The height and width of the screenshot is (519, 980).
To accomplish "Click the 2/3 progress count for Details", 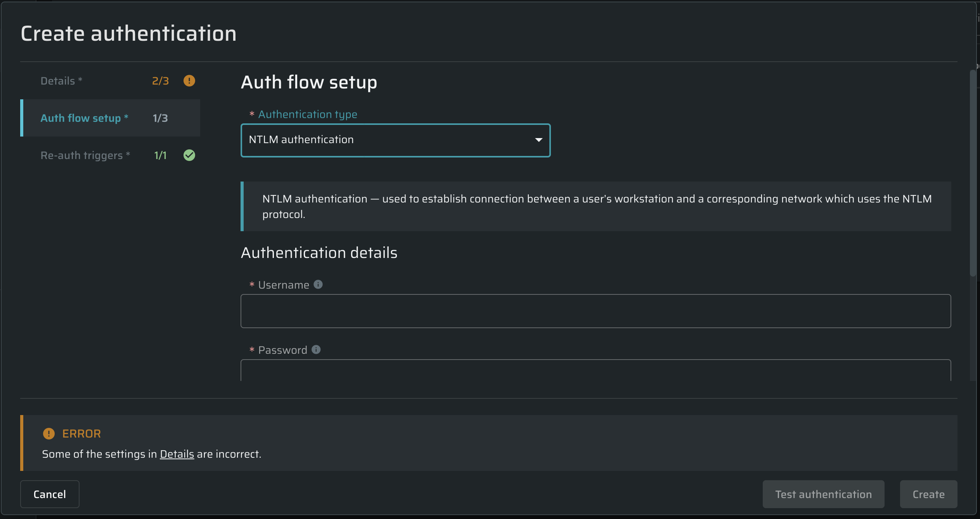I will [160, 81].
